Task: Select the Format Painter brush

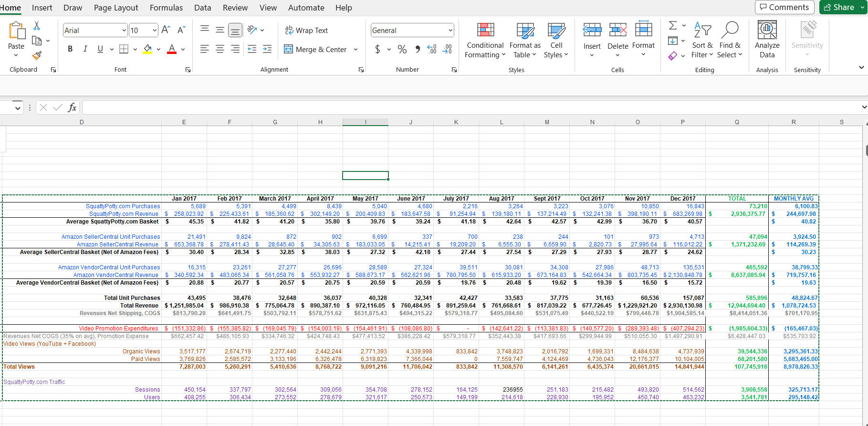Action: coord(37,55)
